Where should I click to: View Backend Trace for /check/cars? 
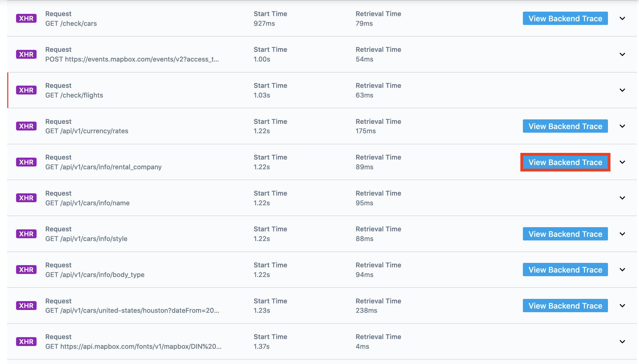click(565, 19)
